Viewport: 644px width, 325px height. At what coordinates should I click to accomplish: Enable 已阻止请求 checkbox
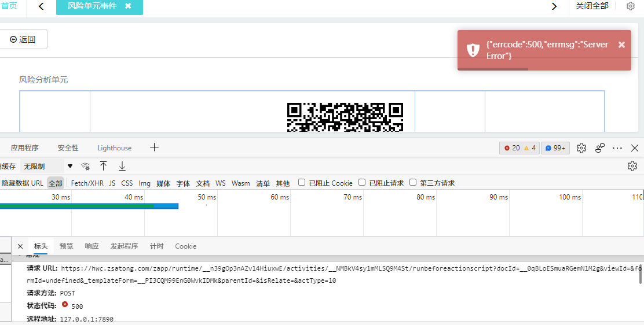click(x=362, y=182)
